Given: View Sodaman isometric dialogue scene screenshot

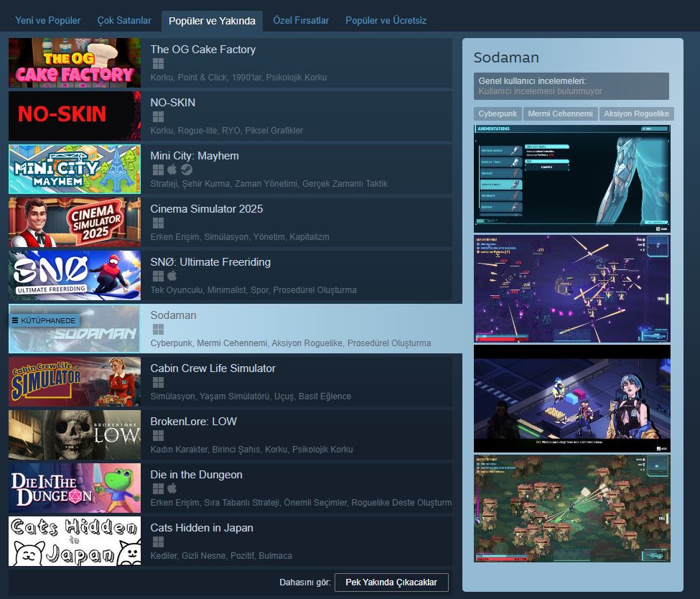Looking at the screenshot, I should 572,399.
